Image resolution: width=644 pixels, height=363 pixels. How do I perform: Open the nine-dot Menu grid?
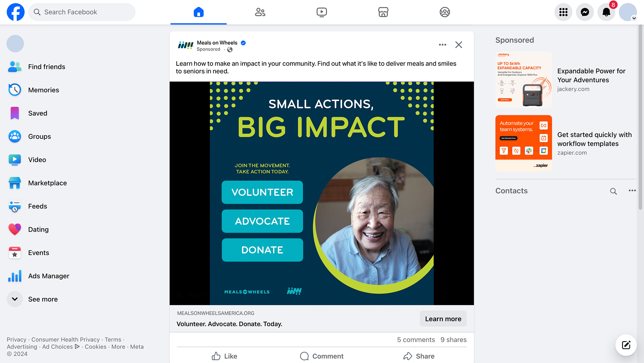click(x=563, y=12)
